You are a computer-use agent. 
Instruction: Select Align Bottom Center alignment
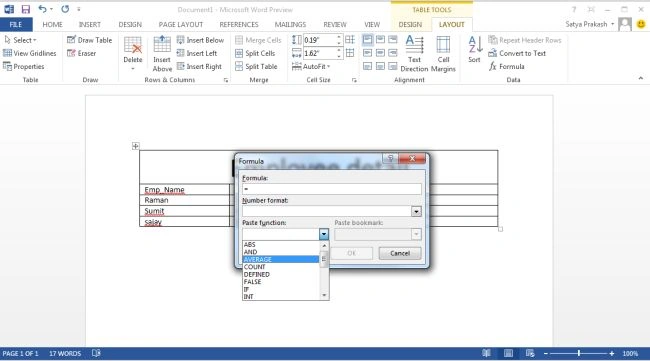tap(380, 66)
